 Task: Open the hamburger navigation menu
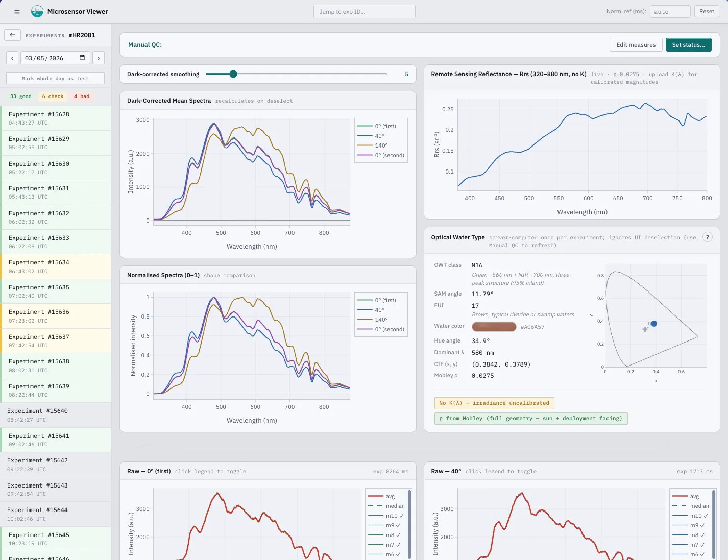tap(17, 12)
